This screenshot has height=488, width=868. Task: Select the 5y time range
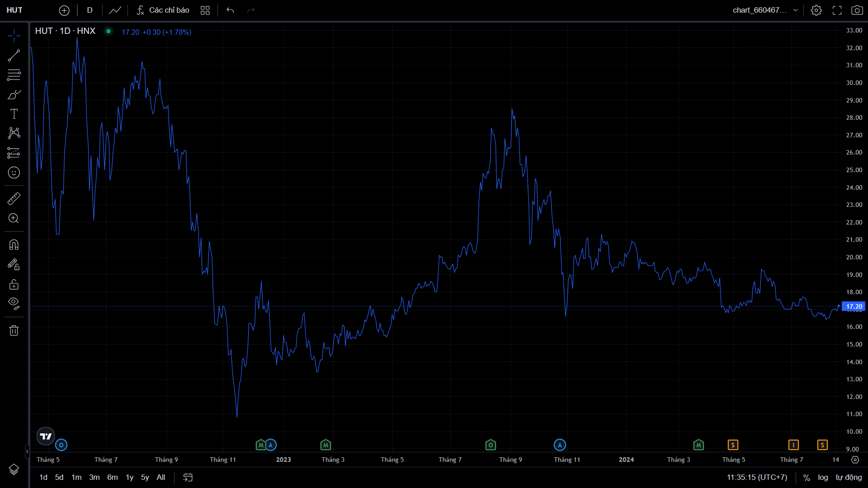[145, 478]
